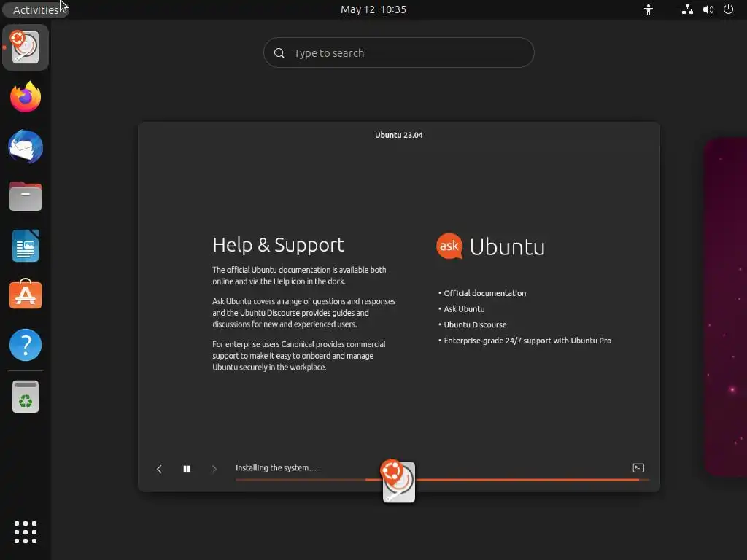Click 'Installing the system...' status text
This screenshot has height=560, width=747.
276,467
